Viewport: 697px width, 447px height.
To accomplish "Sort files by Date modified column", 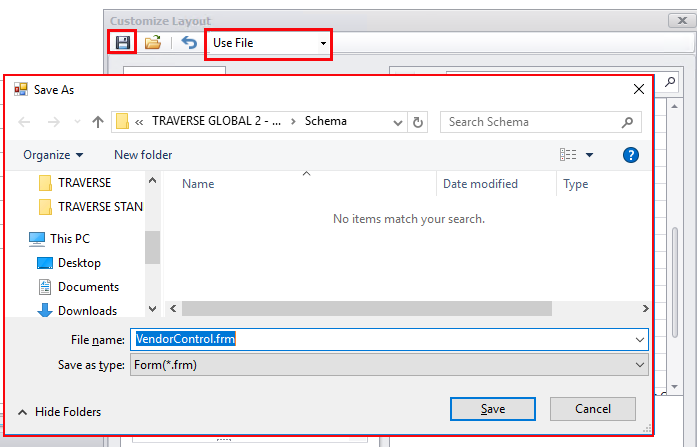I will (x=480, y=184).
